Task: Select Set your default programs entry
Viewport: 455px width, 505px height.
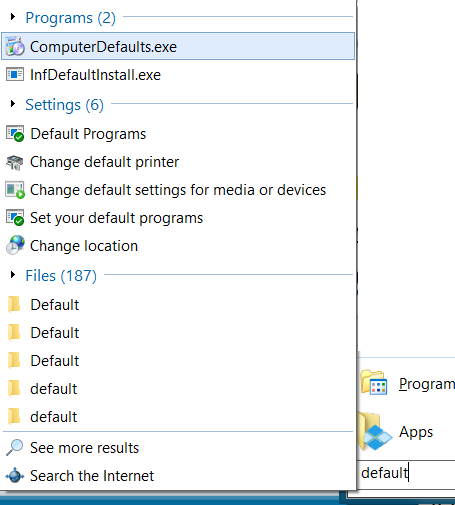Action: (x=178, y=218)
